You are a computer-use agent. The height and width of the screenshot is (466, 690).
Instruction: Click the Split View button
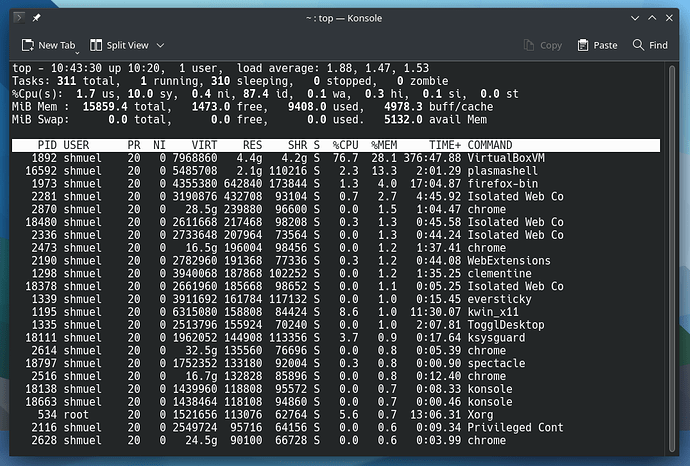coord(119,45)
